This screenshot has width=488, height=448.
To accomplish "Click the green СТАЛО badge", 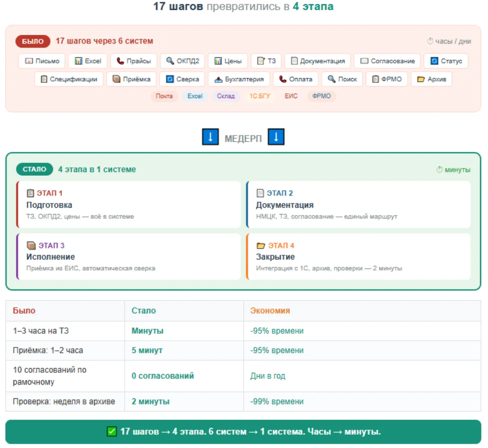I will tap(34, 169).
